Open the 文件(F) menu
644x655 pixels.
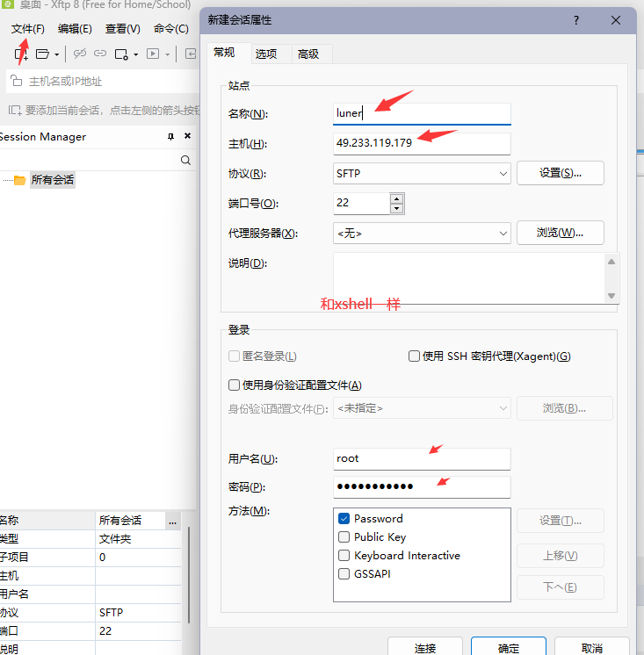click(27, 29)
